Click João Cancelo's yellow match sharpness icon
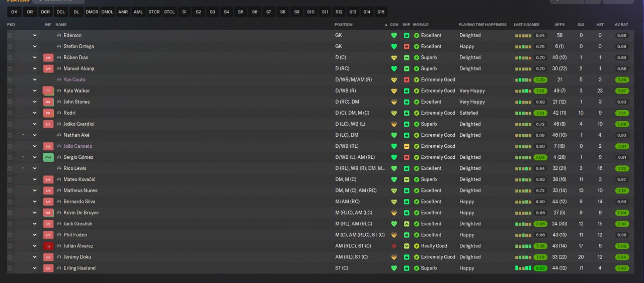The width and height of the screenshot is (644, 283). 407,146
